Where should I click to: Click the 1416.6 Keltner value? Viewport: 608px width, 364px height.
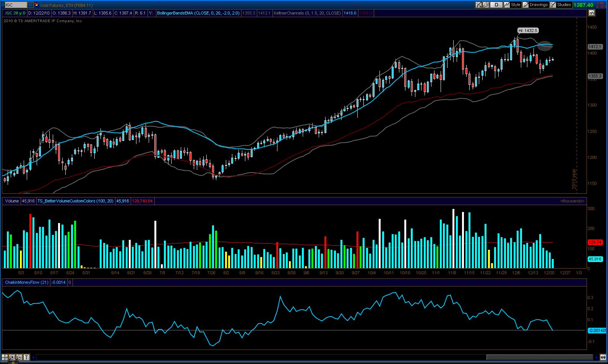(x=350, y=13)
